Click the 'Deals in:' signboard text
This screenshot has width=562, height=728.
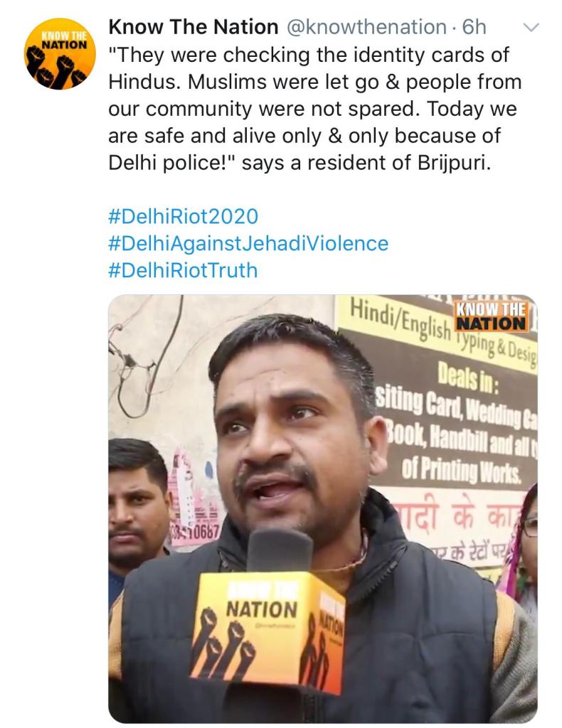click(x=468, y=381)
